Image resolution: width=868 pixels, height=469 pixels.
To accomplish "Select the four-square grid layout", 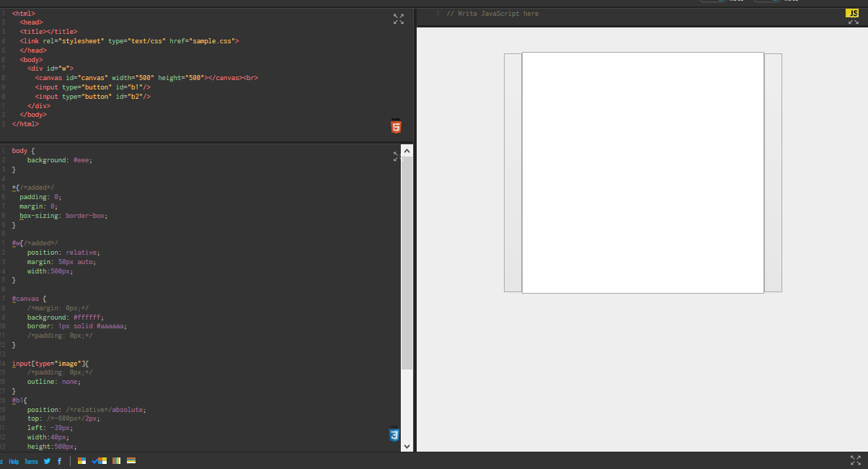I will pyautogui.click(x=82, y=461).
